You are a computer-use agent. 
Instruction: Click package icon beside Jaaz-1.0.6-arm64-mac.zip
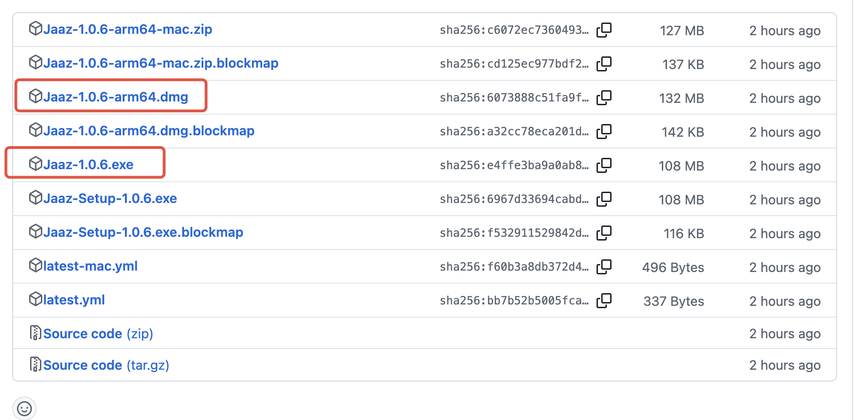[x=36, y=29]
